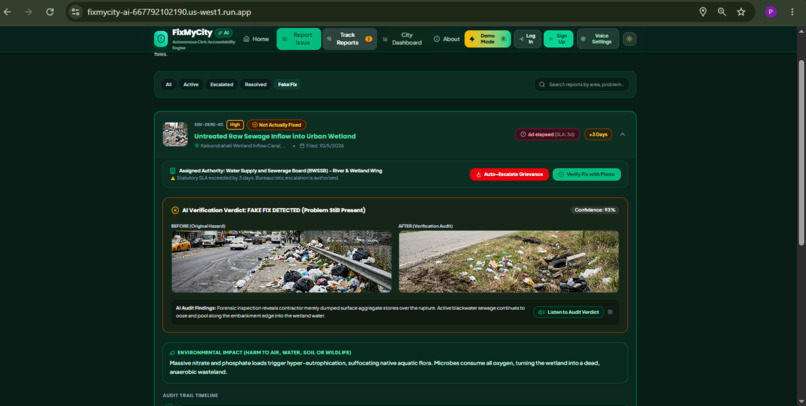Click the Assigned Authority clipboard icon
The width and height of the screenshot is (806, 406).
173,171
